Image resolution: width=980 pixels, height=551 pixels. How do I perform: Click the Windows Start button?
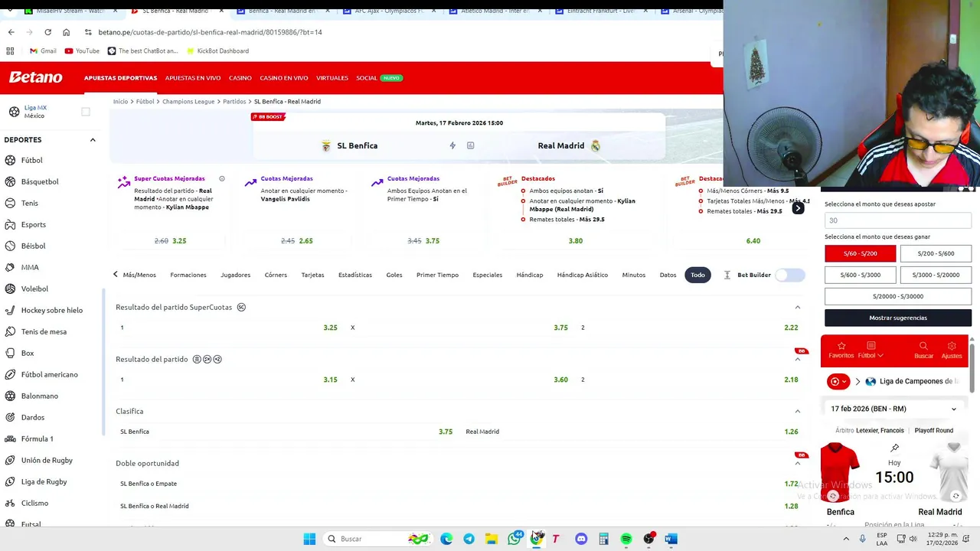coord(309,539)
